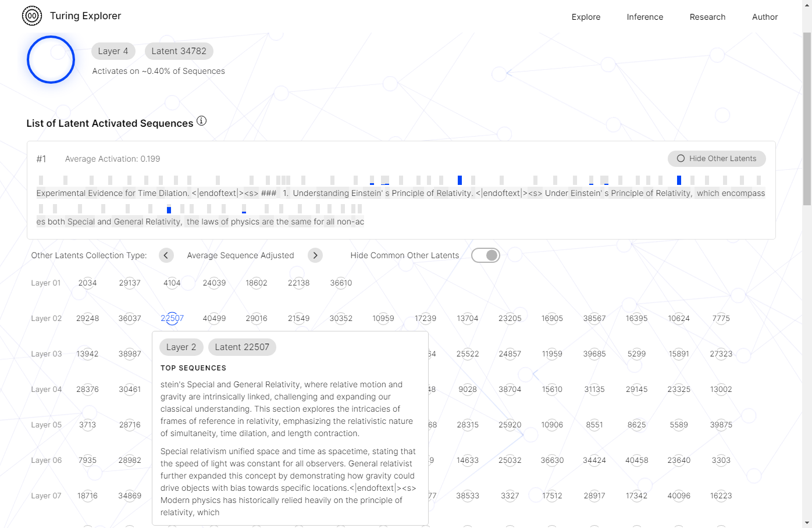Open latent node 7775 in Layer 02

click(721, 318)
